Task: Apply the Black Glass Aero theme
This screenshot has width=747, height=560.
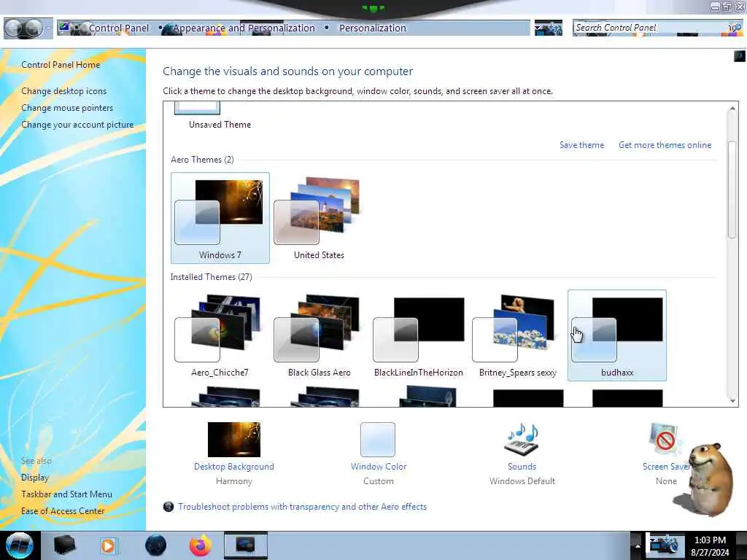Action: [x=319, y=335]
